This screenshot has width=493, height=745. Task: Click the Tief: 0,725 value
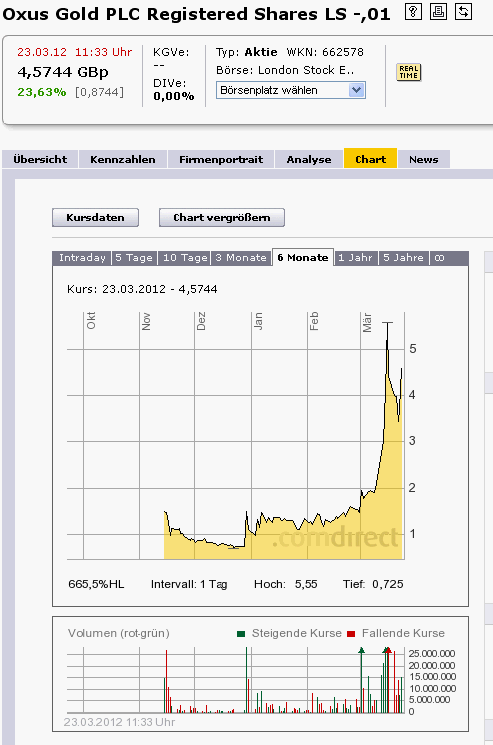(x=373, y=584)
